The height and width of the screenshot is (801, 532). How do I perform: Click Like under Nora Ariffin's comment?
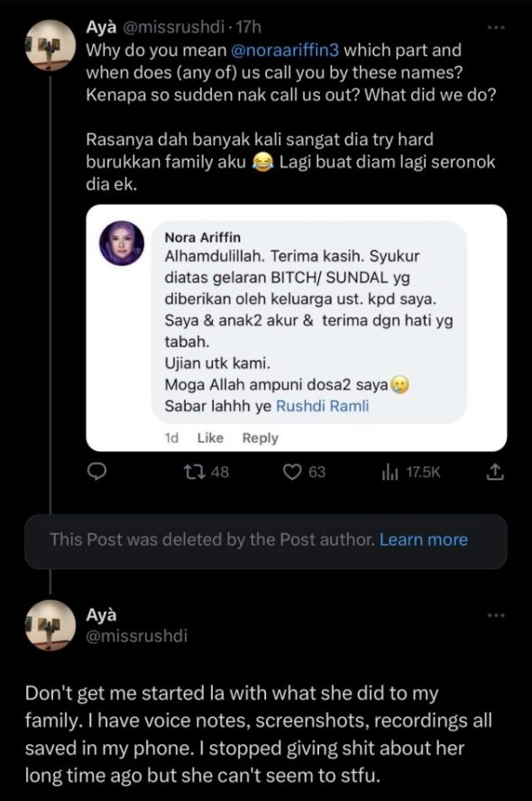click(x=210, y=437)
